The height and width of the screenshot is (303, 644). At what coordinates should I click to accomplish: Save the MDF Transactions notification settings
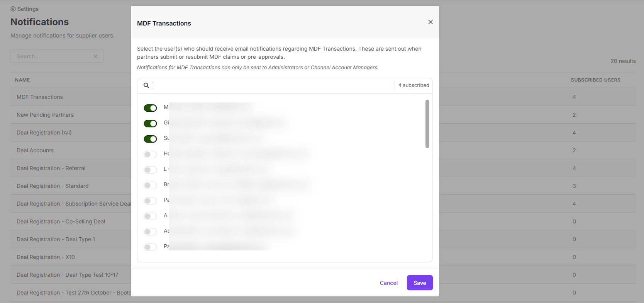tap(419, 283)
